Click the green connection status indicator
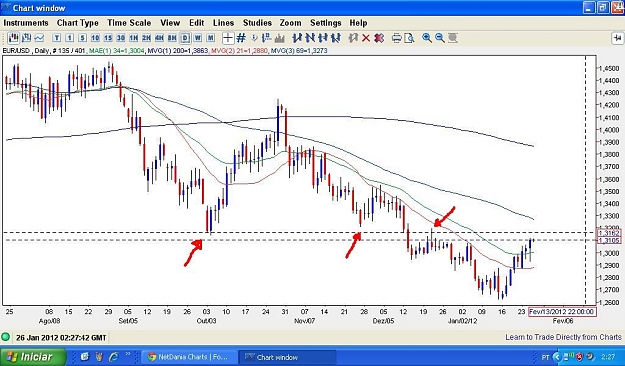Screen dimensions: 625x366 click(6, 337)
